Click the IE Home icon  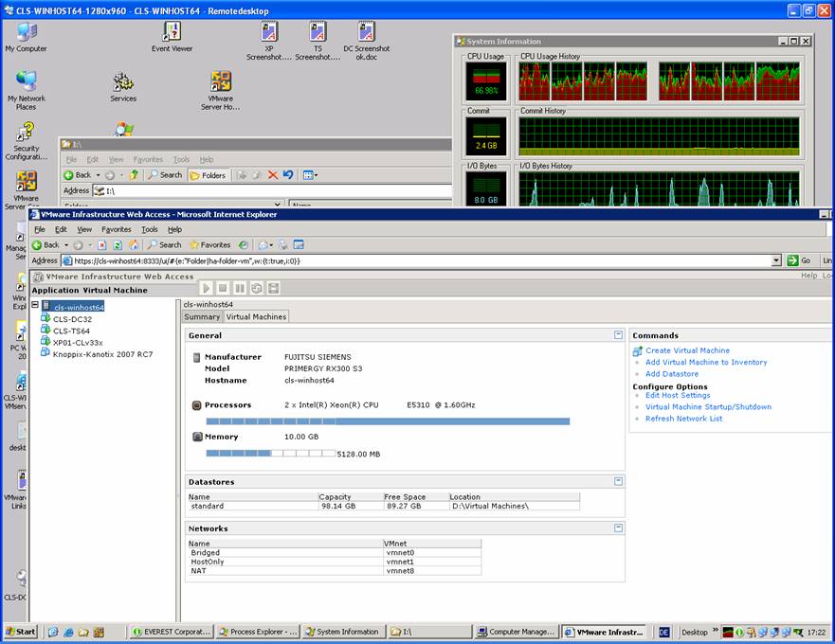[134, 245]
